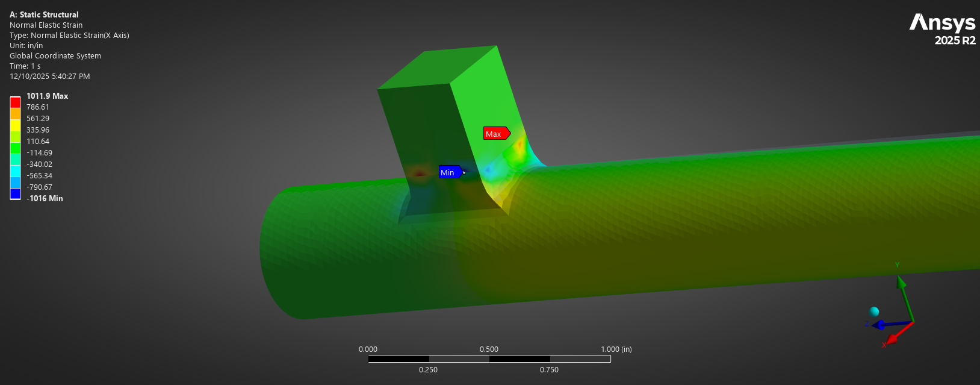Click the Normal Elastic Strain(X Axis) type line
Screen dimensions: 980x385
tap(69, 36)
